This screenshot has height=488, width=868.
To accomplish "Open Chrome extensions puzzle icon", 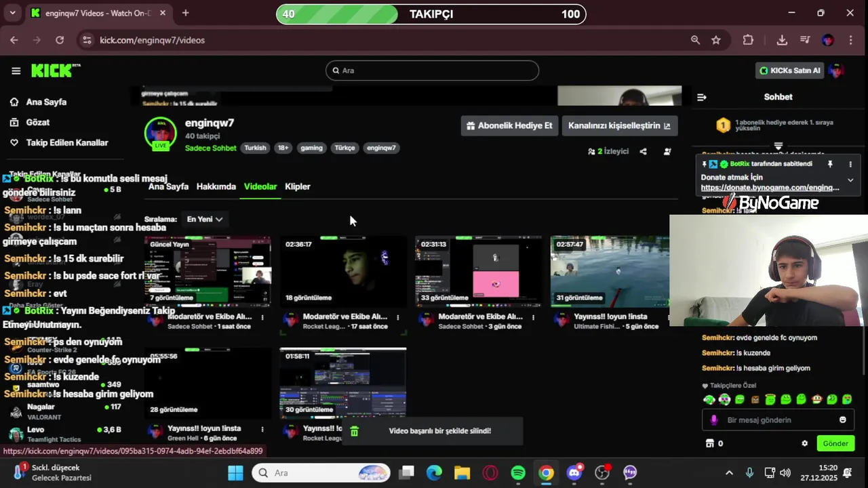I will tap(748, 40).
